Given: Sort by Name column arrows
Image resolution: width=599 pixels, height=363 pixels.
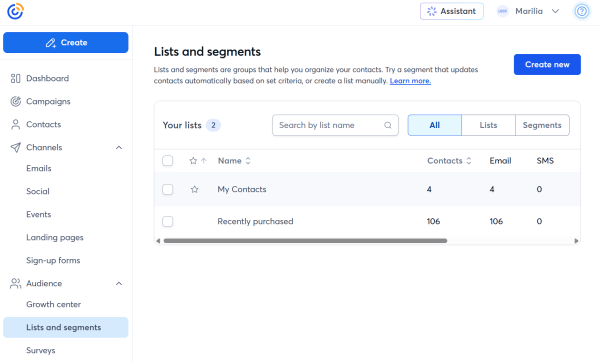Looking at the screenshot, I should (248, 160).
